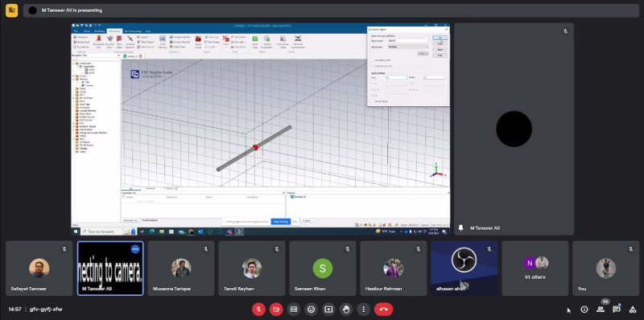The width and height of the screenshot is (644, 320).
Task: Open meeting details info icon
Action: (584, 310)
